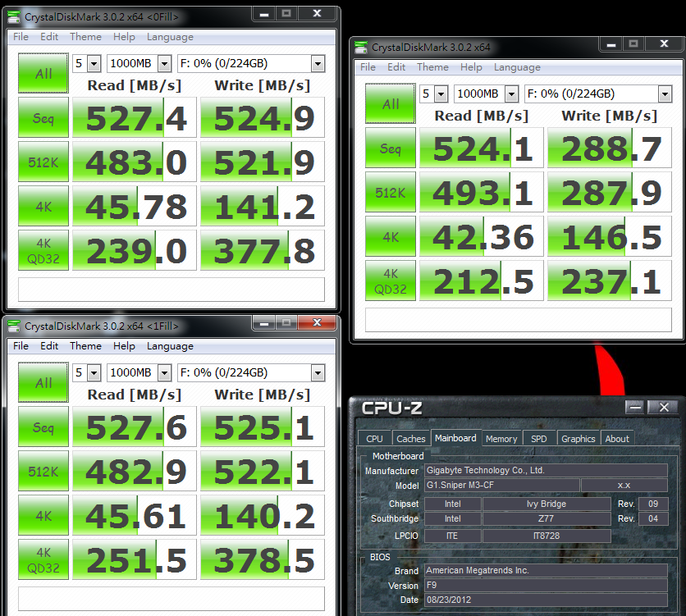This screenshot has height=616, width=686.
Task: Open drive F: selector in 1Fill window
Action: (x=318, y=373)
